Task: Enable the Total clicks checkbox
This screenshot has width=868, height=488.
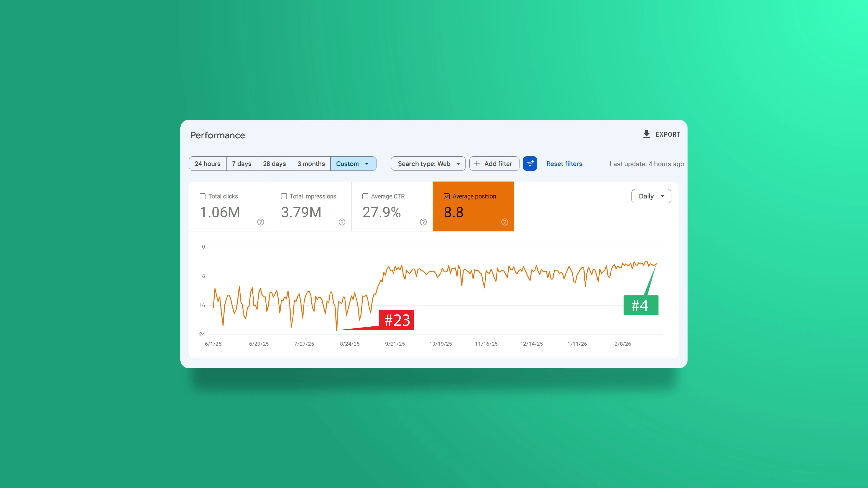Action: pyautogui.click(x=202, y=196)
